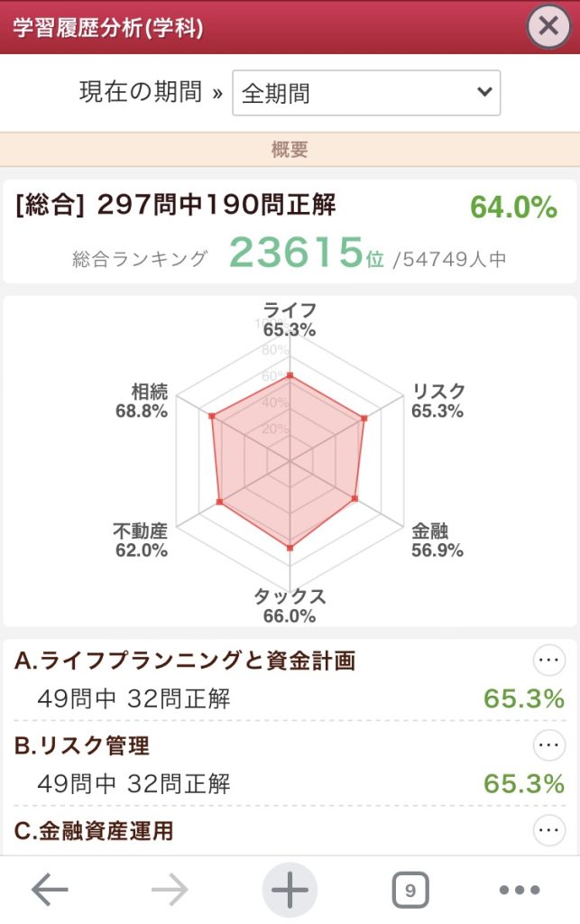Tap the chevron on the period selector
The width and height of the screenshot is (580, 924).
[483, 92]
